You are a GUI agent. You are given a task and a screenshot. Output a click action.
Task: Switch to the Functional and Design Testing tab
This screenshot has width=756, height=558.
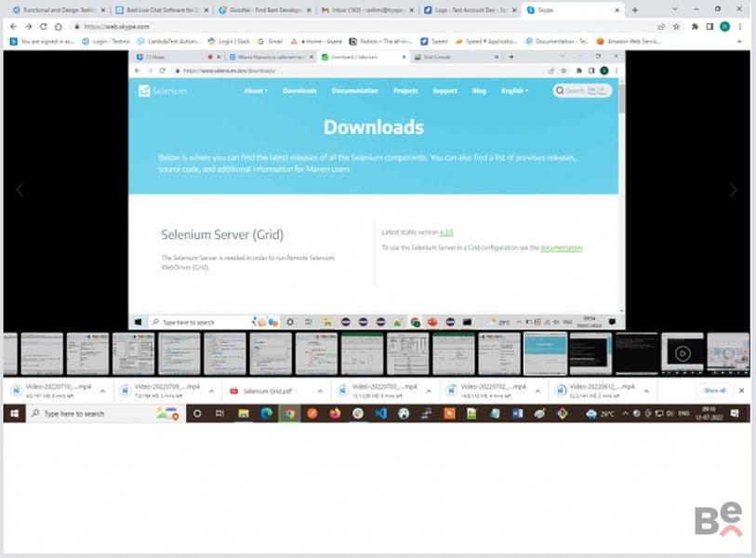60,9
